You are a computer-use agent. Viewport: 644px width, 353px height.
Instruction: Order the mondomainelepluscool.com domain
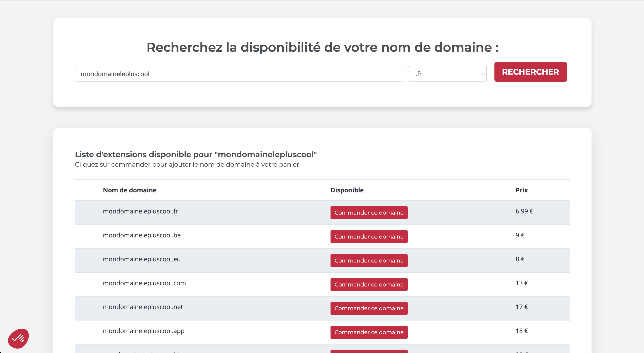pos(369,284)
